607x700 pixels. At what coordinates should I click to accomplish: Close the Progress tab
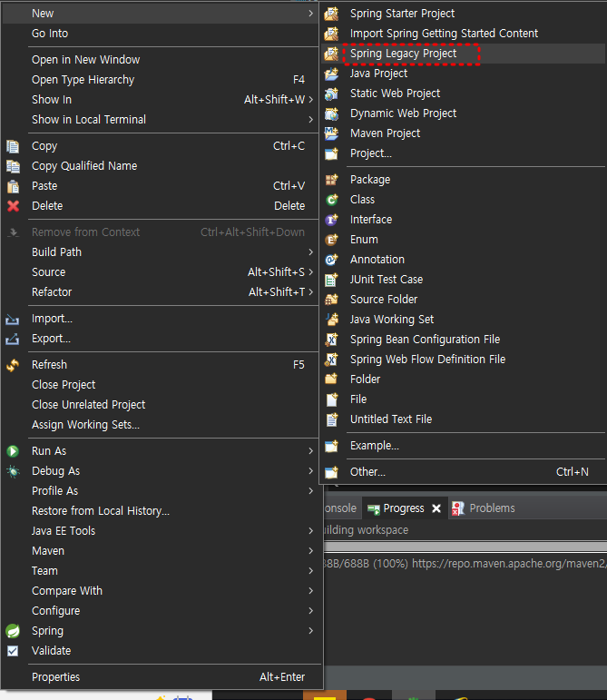point(436,508)
